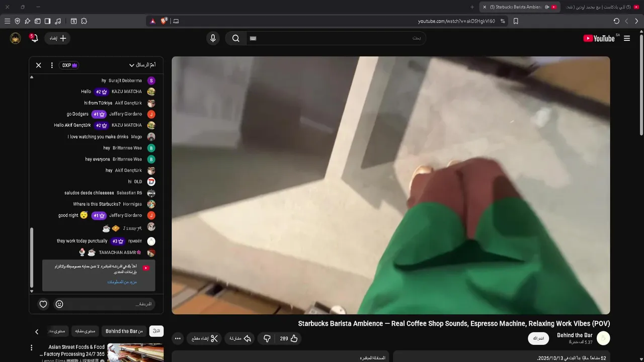Open Behind the Bar channel name
This screenshot has width=644, height=362.
[x=575, y=335]
